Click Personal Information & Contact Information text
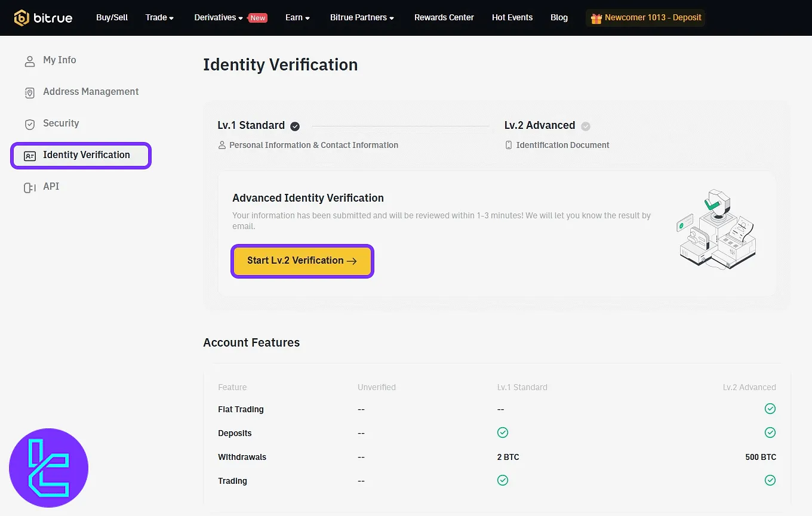 (x=313, y=145)
